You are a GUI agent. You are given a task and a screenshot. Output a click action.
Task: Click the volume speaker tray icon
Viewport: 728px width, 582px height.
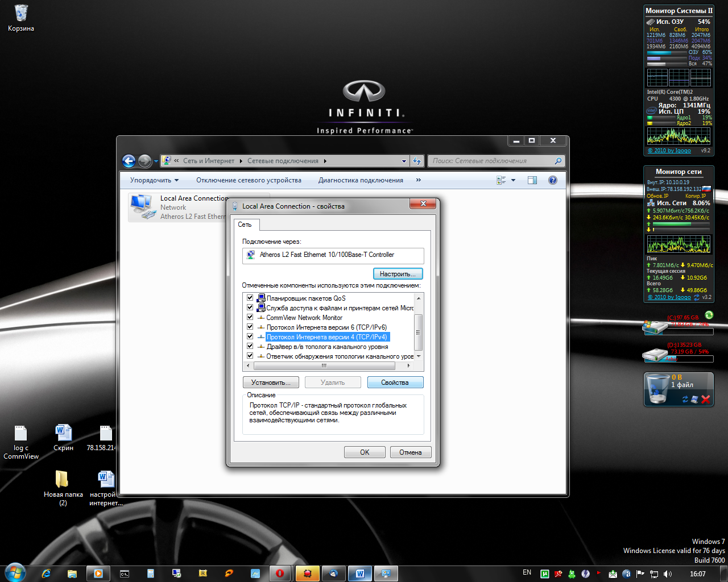pyautogui.click(x=668, y=574)
